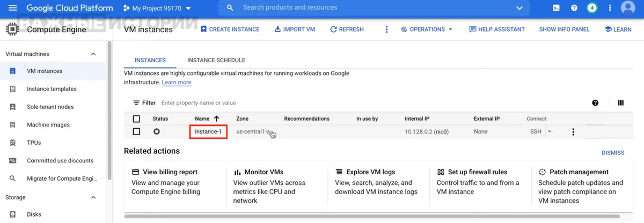Collapse the Virtual machines section
Image resolution: width=644 pixels, height=223 pixels.
[93, 54]
